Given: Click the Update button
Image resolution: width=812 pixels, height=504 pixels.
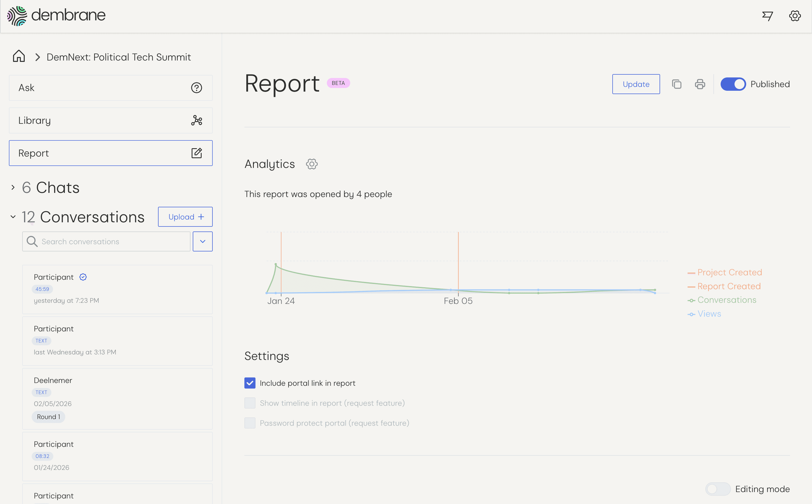Looking at the screenshot, I should [636, 84].
